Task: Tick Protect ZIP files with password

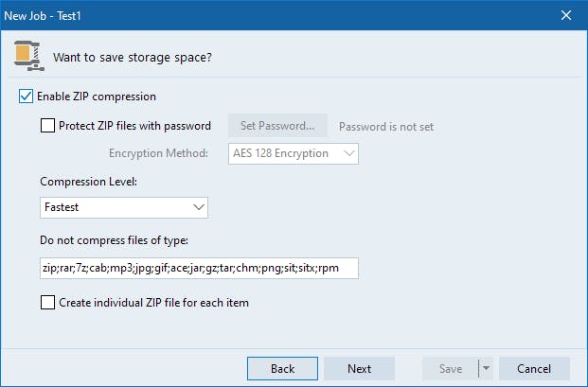Action: click(48, 125)
